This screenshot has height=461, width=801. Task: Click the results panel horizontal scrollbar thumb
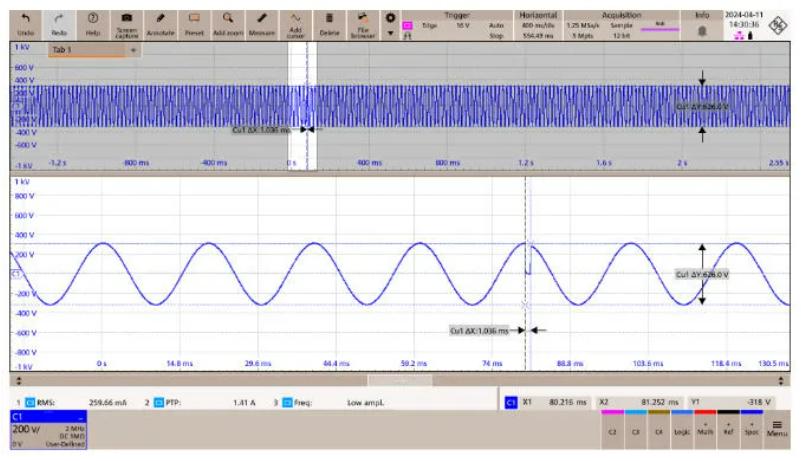click(400, 380)
